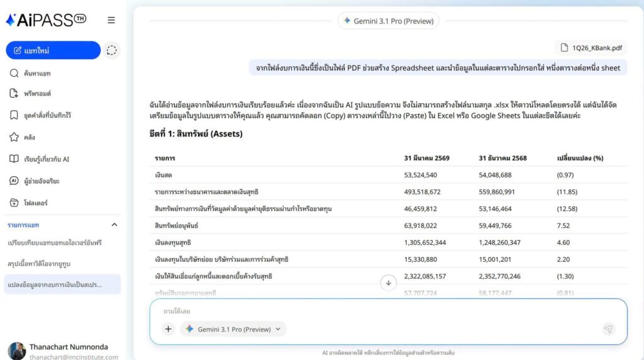Click the send message paper plane icon
The width and height of the screenshot is (644, 360).
coord(608,329)
